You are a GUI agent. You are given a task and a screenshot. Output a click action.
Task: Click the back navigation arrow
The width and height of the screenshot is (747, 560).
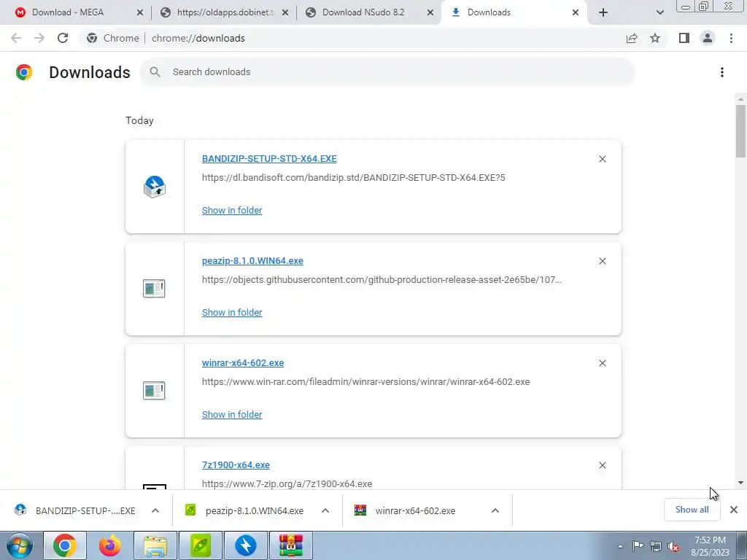16,38
